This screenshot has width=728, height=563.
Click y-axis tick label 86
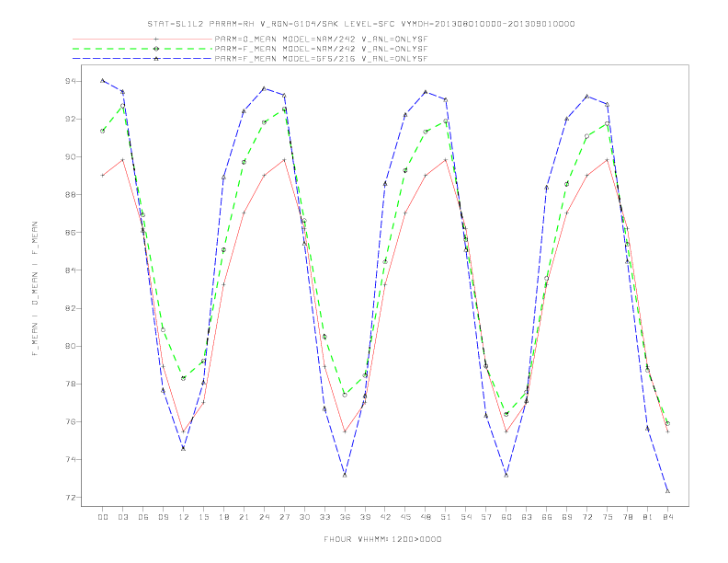(71, 232)
